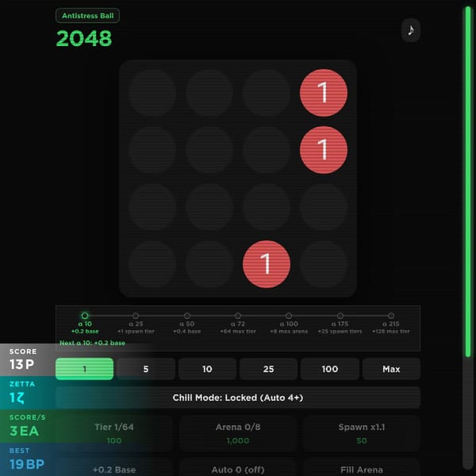
Task: Click the Antistress Ball badge
Action: 87,16
